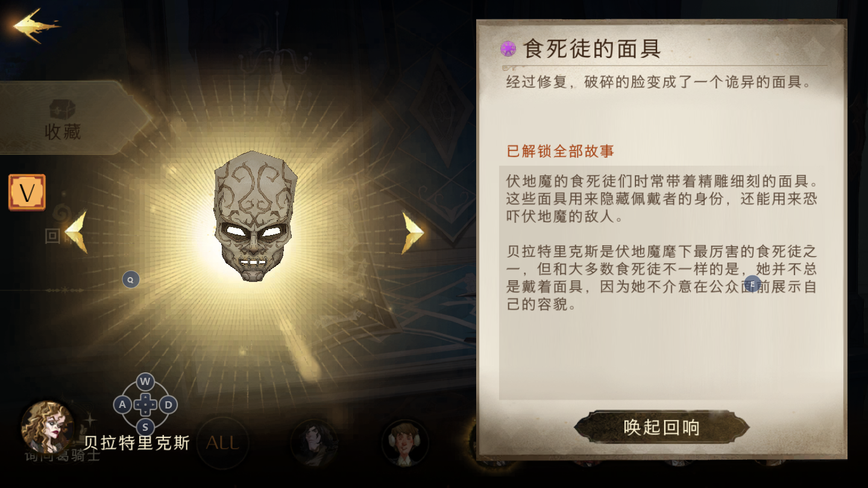Open the 收藏 collection tab
Image resolution: width=868 pixels, height=488 pixels.
click(x=63, y=119)
